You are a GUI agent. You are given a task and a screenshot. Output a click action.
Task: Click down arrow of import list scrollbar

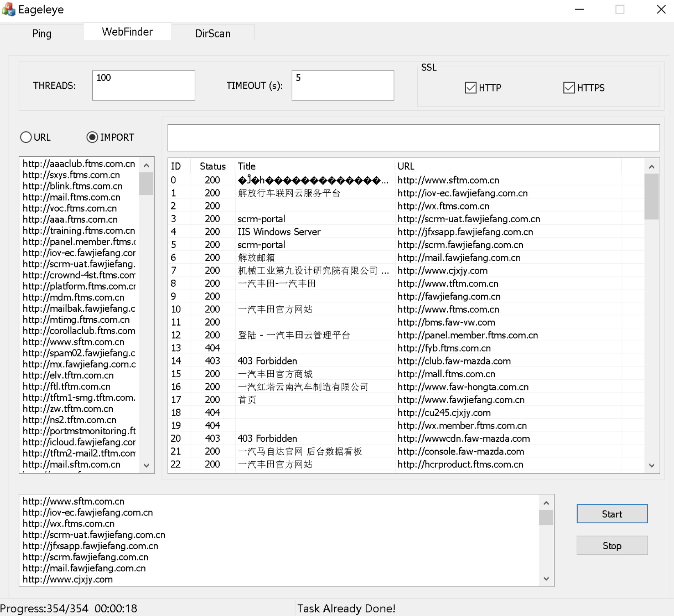146,465
